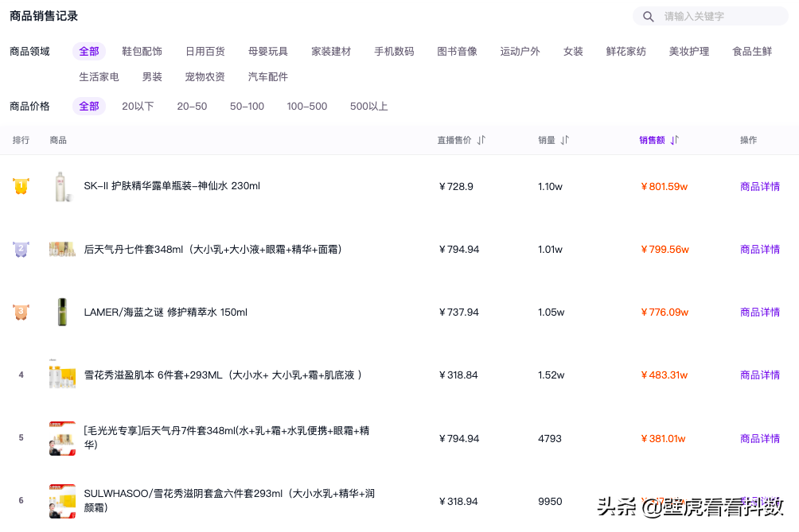Filter by 日用百货 category
This screenshot has width=799, height=532.
tap(205, 51)
